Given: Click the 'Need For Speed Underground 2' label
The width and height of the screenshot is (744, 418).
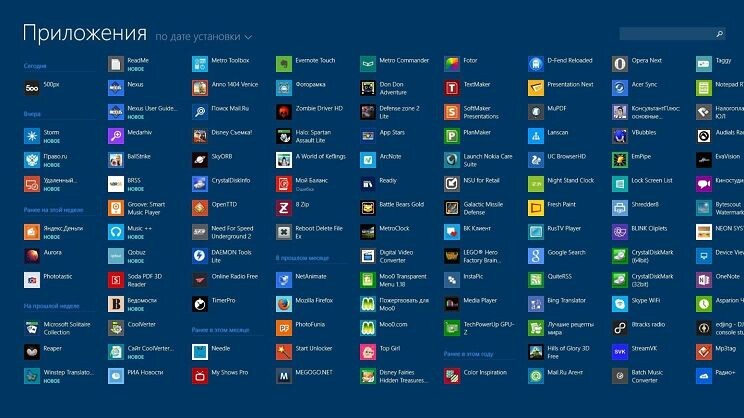Looking at the screenshot, I should pos(232,232).
